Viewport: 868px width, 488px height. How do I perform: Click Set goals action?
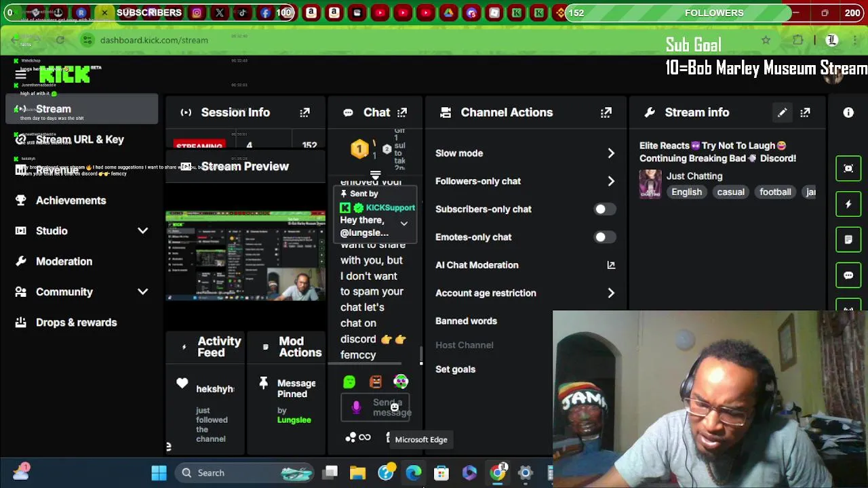(455, 369)
